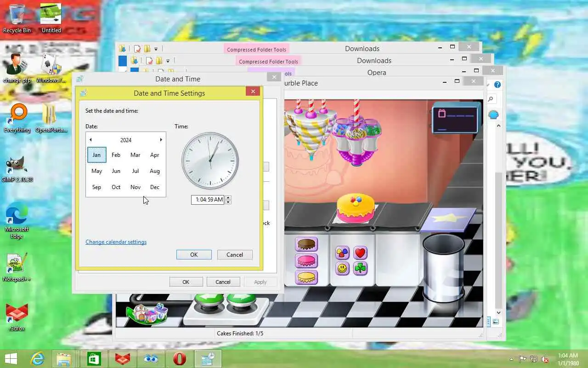Choose the colored candies cake decoration
This screenshot has height=368, width=588.
click(342, 253)
